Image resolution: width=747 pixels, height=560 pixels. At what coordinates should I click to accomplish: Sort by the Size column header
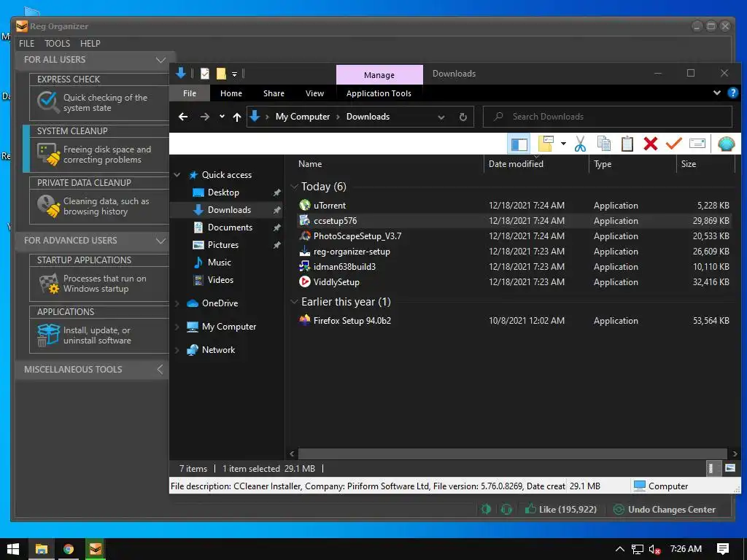pos(705,164)
